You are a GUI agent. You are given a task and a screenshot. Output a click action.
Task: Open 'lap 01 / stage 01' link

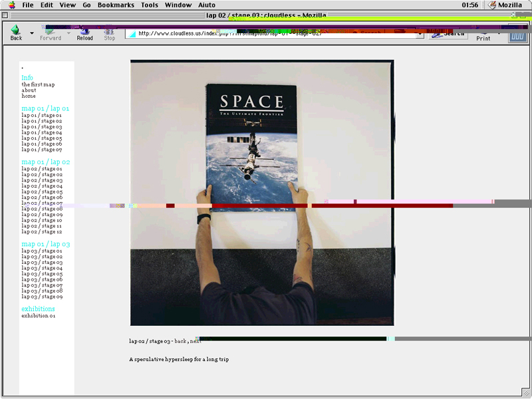click(42, 115)
